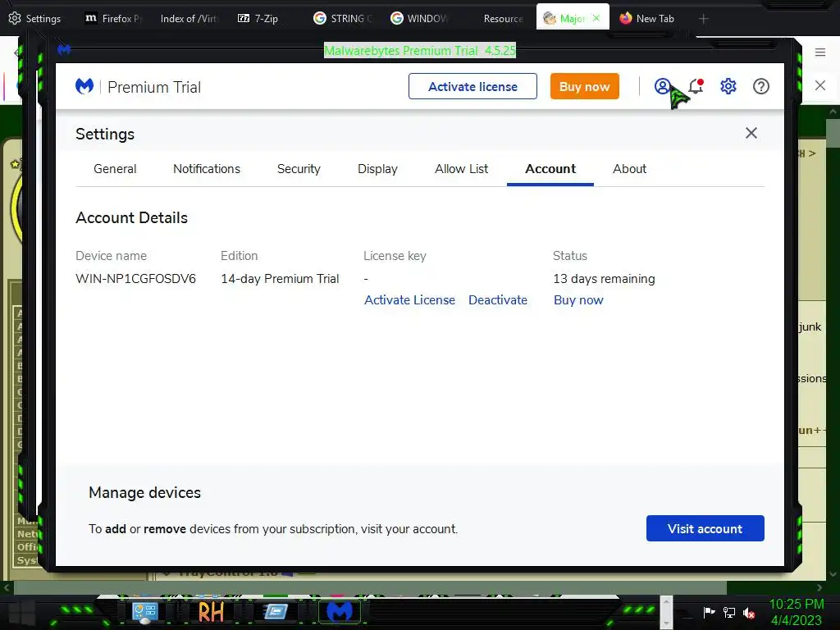The width and height of the screenshot is (840, 630).
Task: Close the active Major browser tab
Action: (596, 18)
